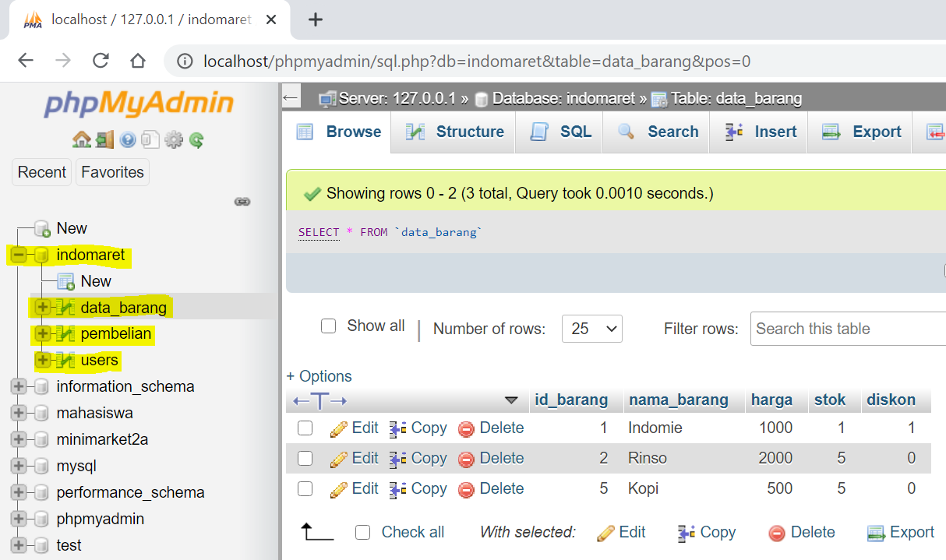Image resolution: width=946 pixels, height=560 pixels.
Task: Open the column sort dropdown triangle
Action: (512, 401)
